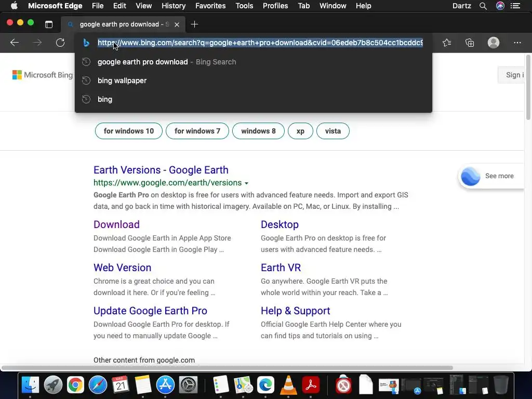The image size is (532, 399).
Task: Open Update Google Earth Pro link
Action: [x=150, y=311]
